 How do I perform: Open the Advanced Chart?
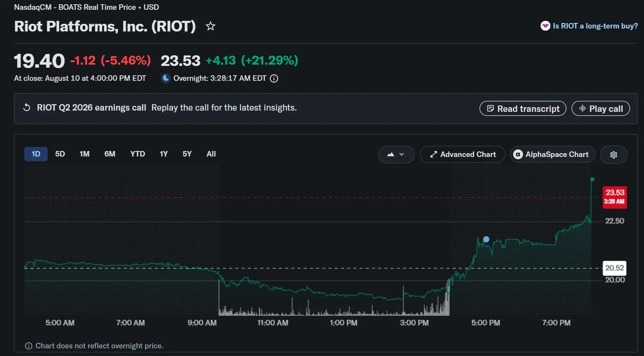tap(463, 154)
